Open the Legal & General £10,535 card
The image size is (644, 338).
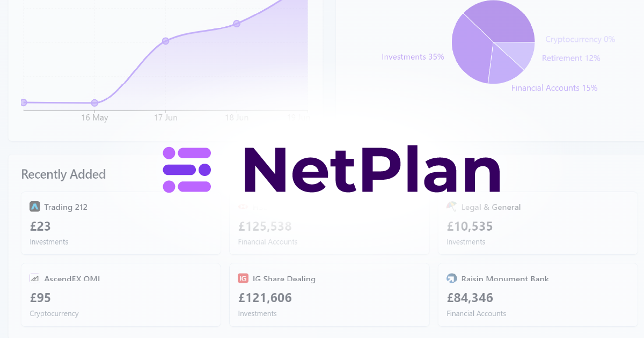pyautogui.click(x=538, y=223)
